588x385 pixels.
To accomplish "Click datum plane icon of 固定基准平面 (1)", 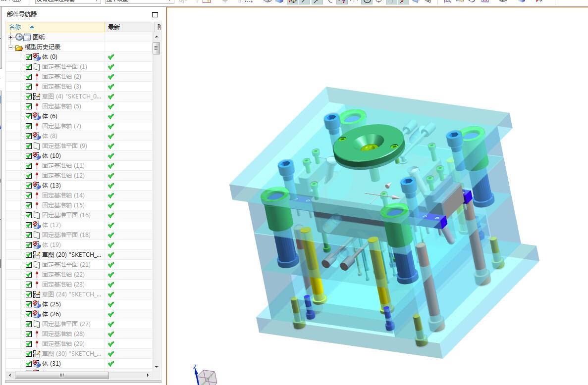I will click(37, 67).
